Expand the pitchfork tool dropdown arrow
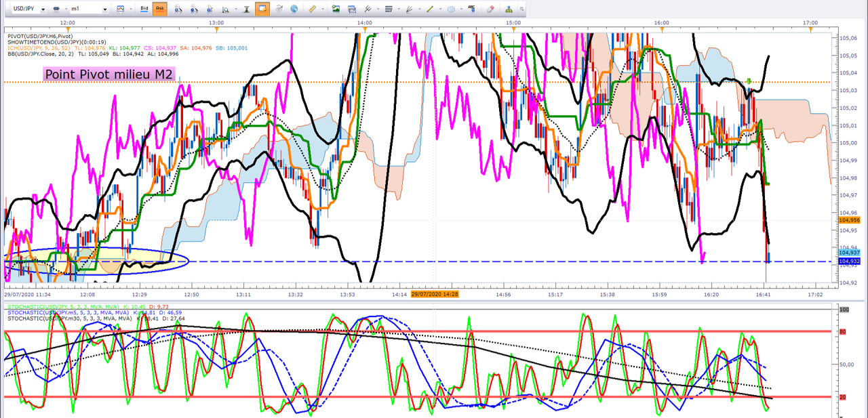Image resolution: width=868 pixels, height=418 pixels. click(x=378, y=9)
